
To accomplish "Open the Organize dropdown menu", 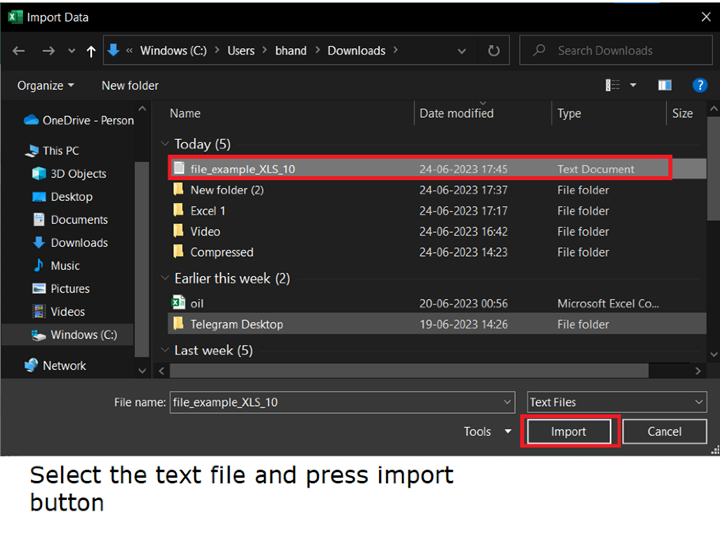I will 46,86.
